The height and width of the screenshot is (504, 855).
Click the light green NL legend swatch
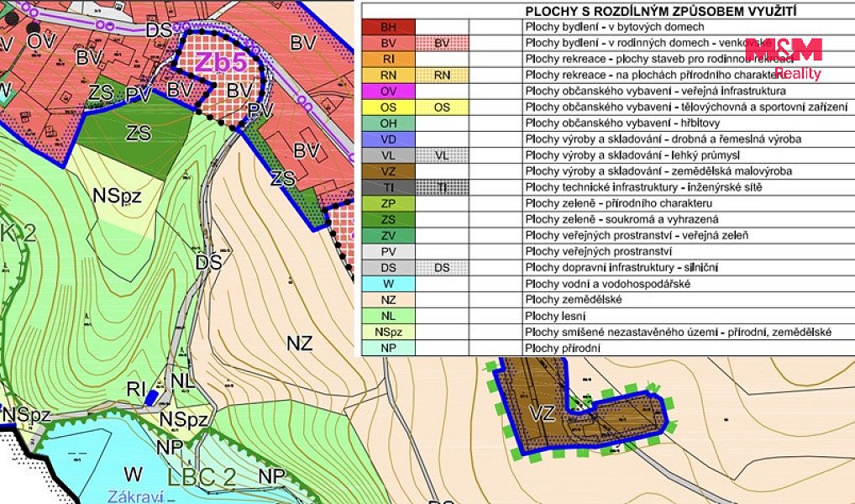pyautogui.click(x=388, y=316)
